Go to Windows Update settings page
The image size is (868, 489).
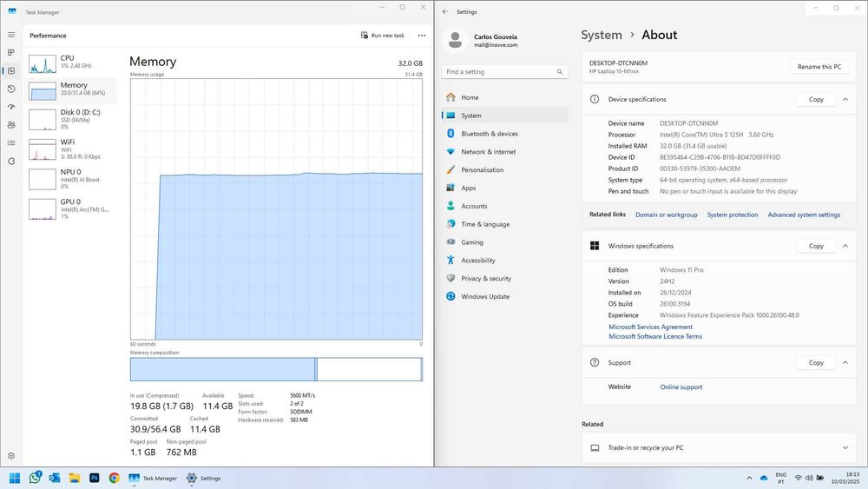(x=485, y=297)
